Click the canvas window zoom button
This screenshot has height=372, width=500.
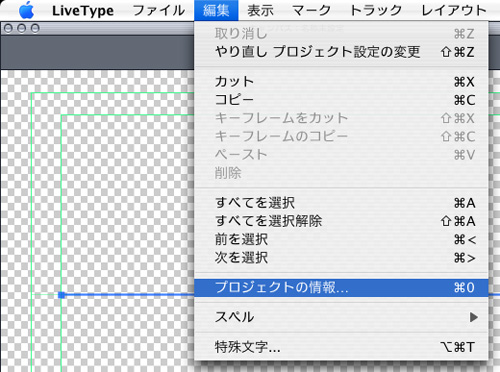(35, 29)
